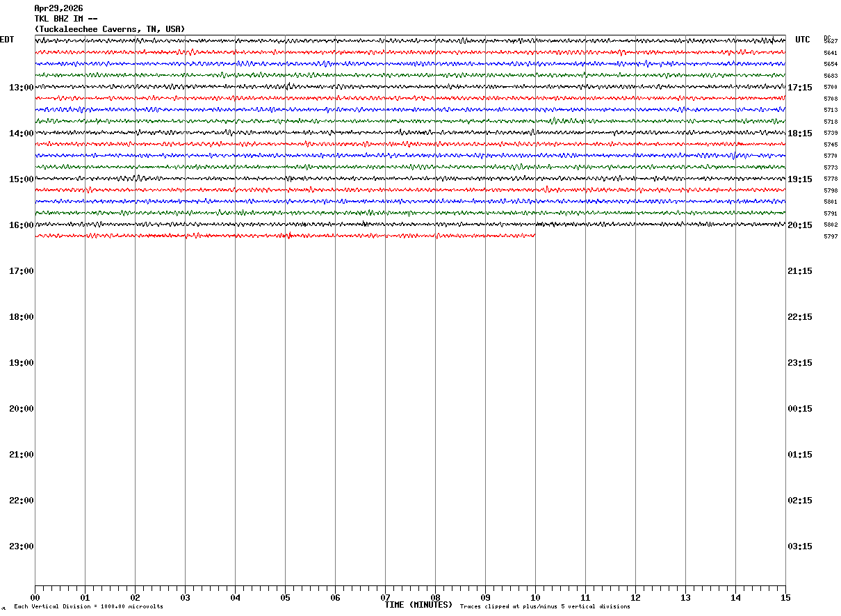The width and height of the screenshot is (841, 616).
Task: Select the 19:00 EDT time label
Action: tap(22, 363)
